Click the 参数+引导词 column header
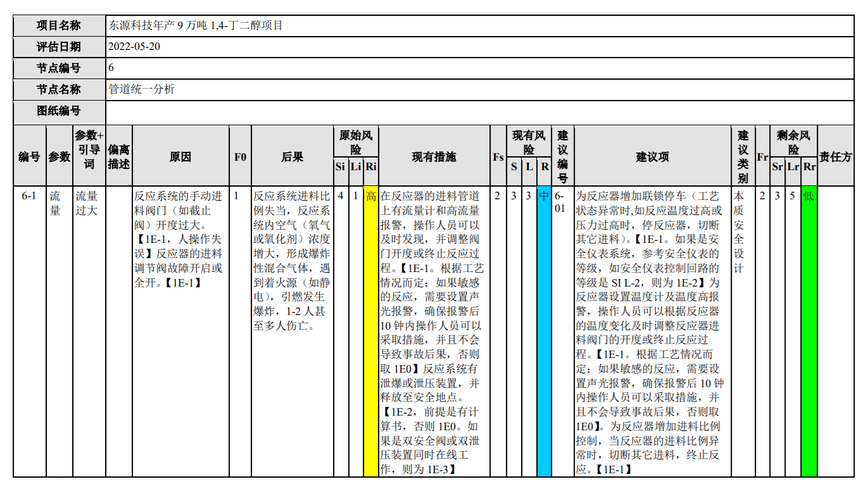The height and width of the screenshot is (484, 868). click(89, 155)
